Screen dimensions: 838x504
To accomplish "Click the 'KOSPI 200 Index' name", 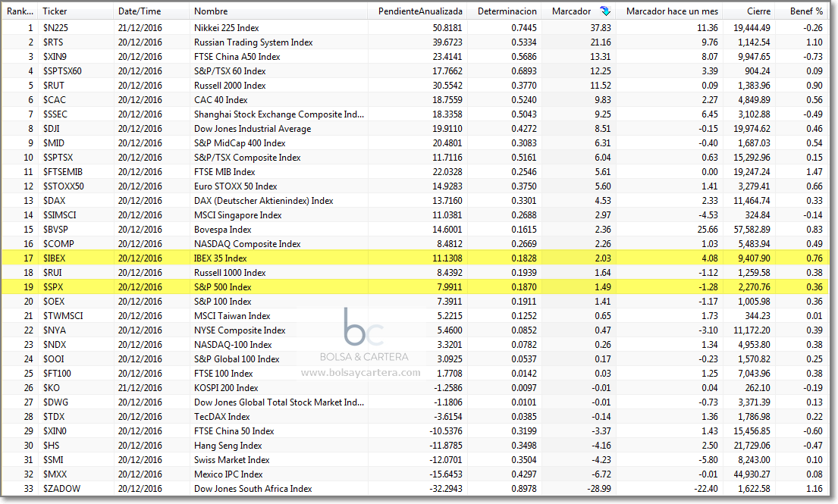I will [226, 388].
